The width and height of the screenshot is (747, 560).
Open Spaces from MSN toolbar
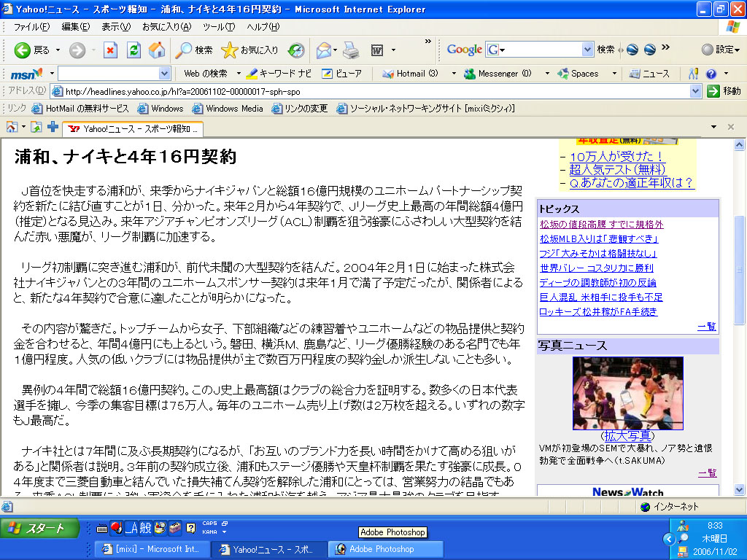[x=578, y=74]
